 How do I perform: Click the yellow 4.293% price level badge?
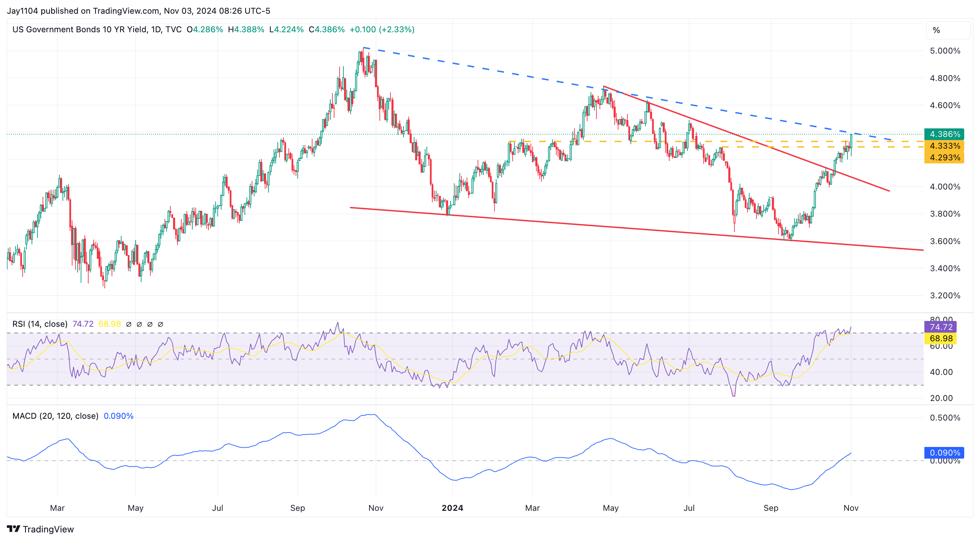click(944, 158)
